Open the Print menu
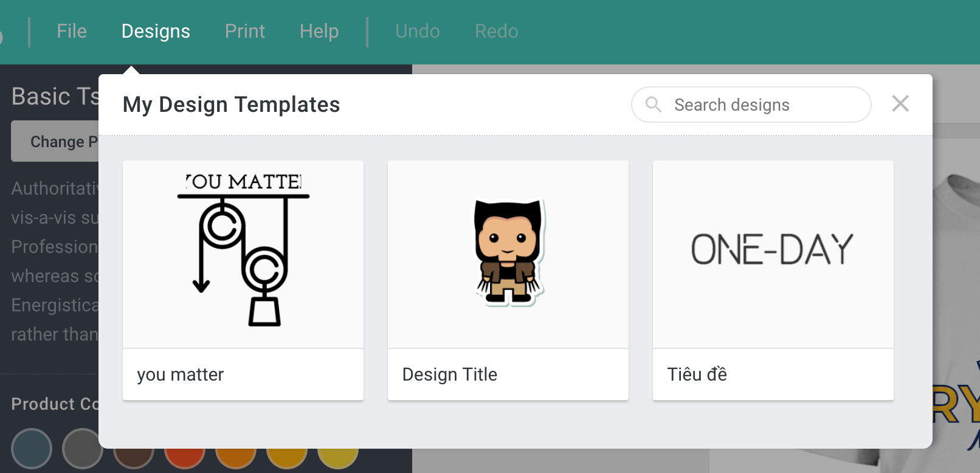 coord(244,31)
